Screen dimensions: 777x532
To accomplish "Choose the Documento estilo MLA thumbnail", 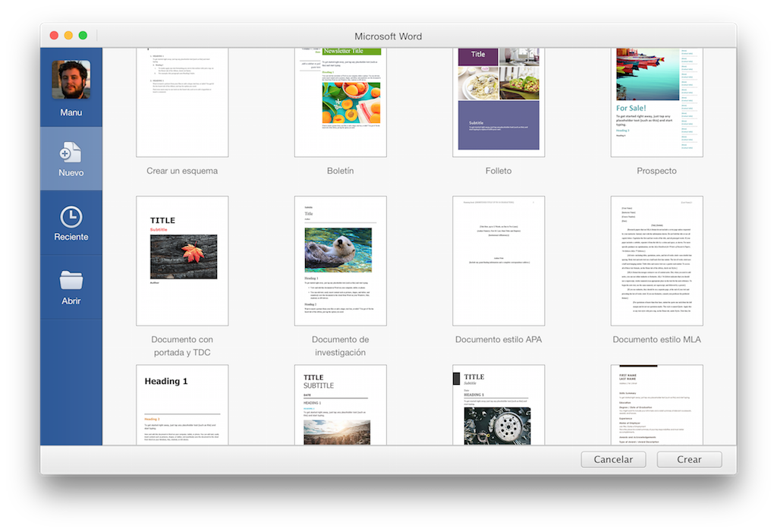I will (x=656, y=260).
